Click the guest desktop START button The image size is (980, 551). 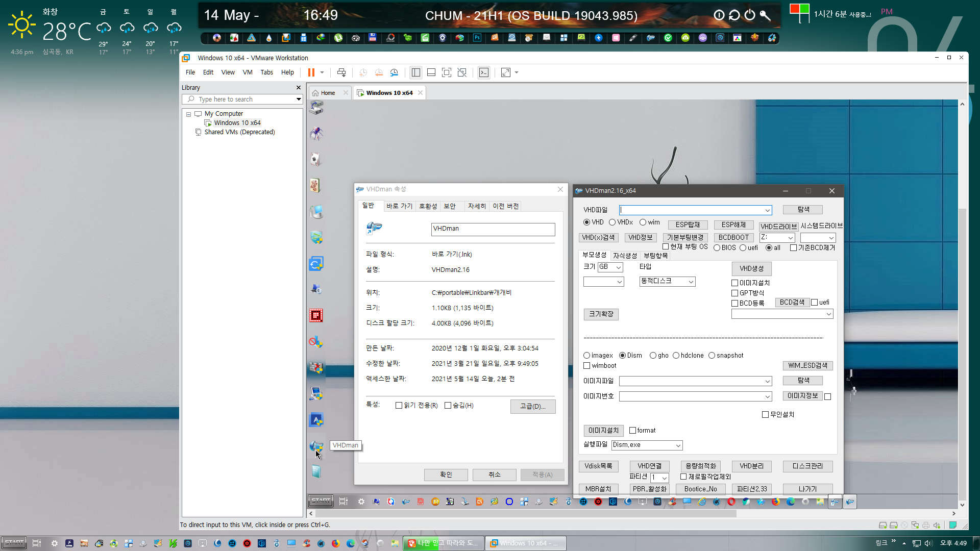[321, 501]
